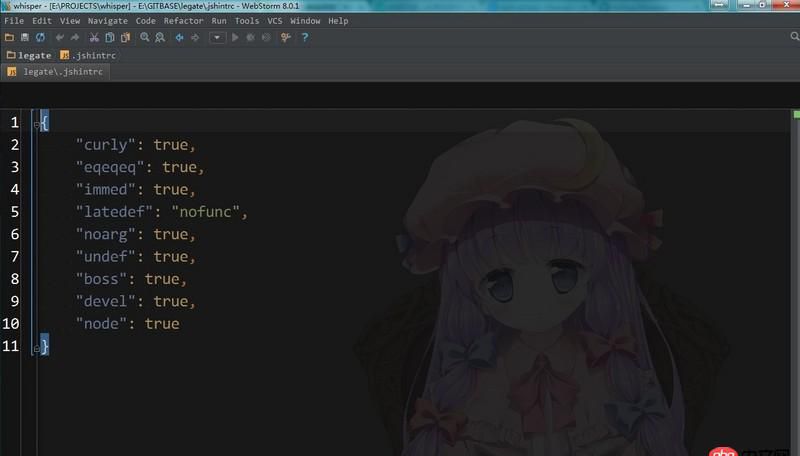Image resolution: width=800 pixels, height=456 pixels.
Task: Open the View menu
Action: pyautogui.click(x=70, y=21)
